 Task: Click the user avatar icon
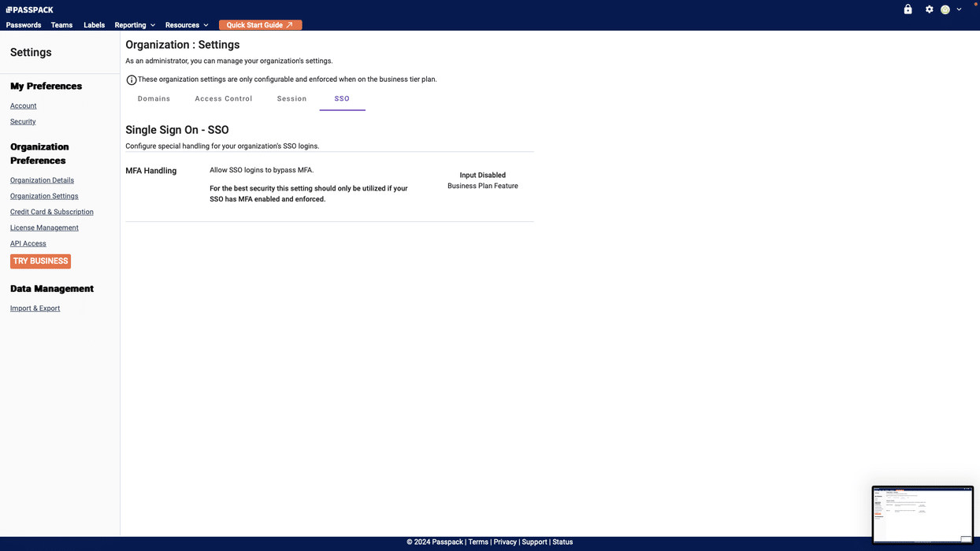pos(945,9)
